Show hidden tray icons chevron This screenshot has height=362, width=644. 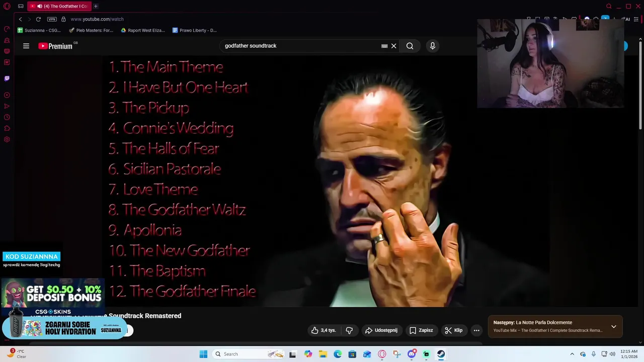[572, 354]
